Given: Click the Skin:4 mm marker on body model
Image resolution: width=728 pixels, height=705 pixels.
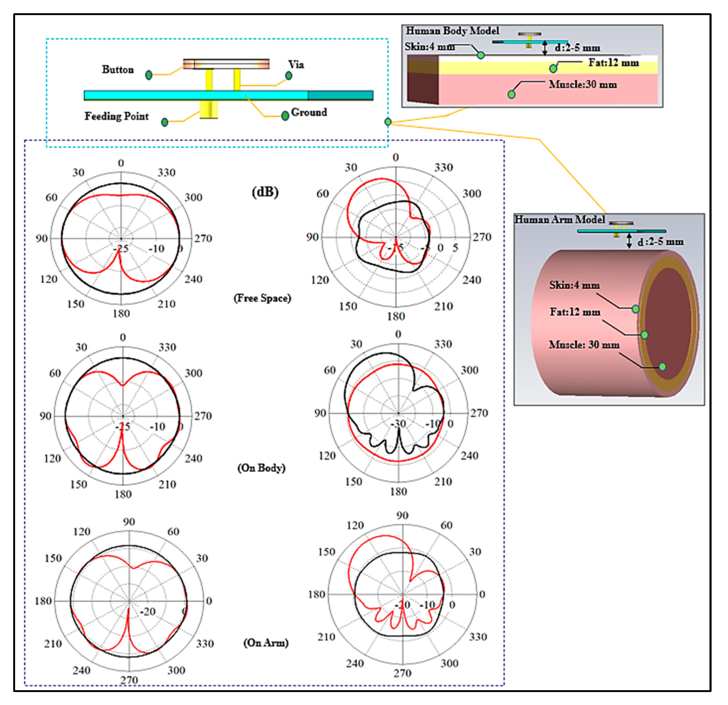Looking at the screenshot, I should [481, 55].
